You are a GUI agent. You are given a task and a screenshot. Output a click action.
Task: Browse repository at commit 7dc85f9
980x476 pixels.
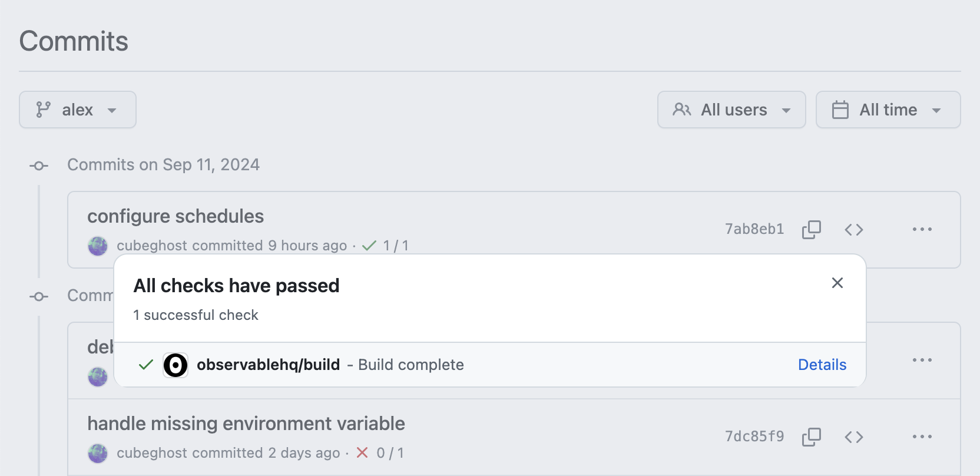coord(853,437)
